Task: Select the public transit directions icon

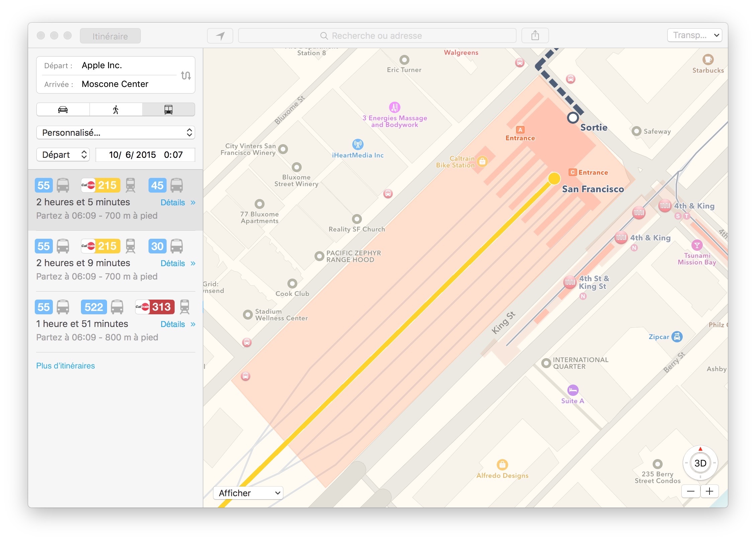Action: [x=169, y=110]
